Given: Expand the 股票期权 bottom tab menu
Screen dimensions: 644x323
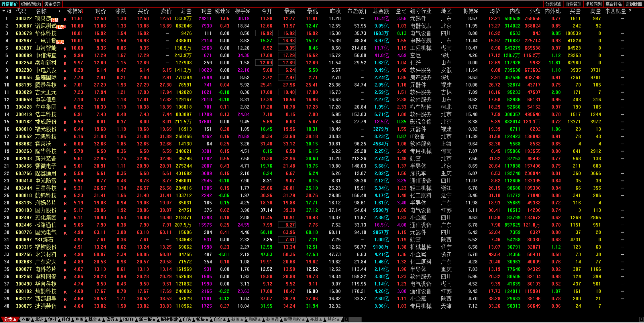Looking at the screenshot, I should [x=294, y=319].
